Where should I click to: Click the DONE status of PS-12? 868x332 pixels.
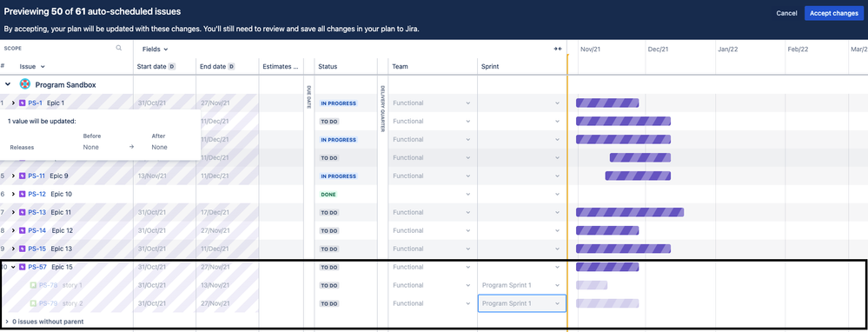[328, 195]
